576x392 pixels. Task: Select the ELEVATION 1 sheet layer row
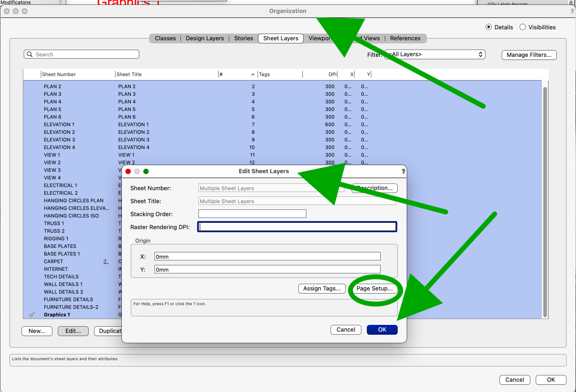click(60, 124)
